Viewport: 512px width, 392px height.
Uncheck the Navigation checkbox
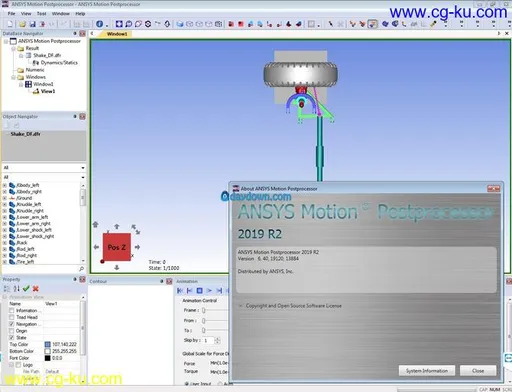point(12,324)
